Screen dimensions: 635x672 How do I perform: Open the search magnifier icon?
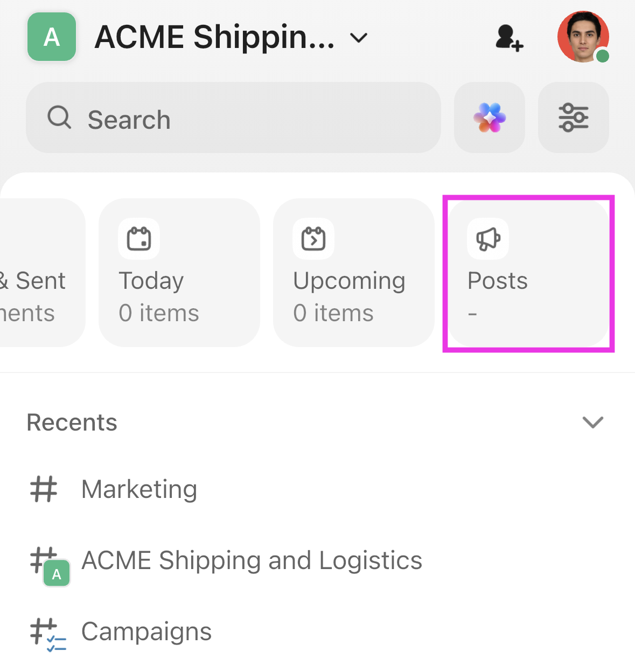click(x=59, y=118)
